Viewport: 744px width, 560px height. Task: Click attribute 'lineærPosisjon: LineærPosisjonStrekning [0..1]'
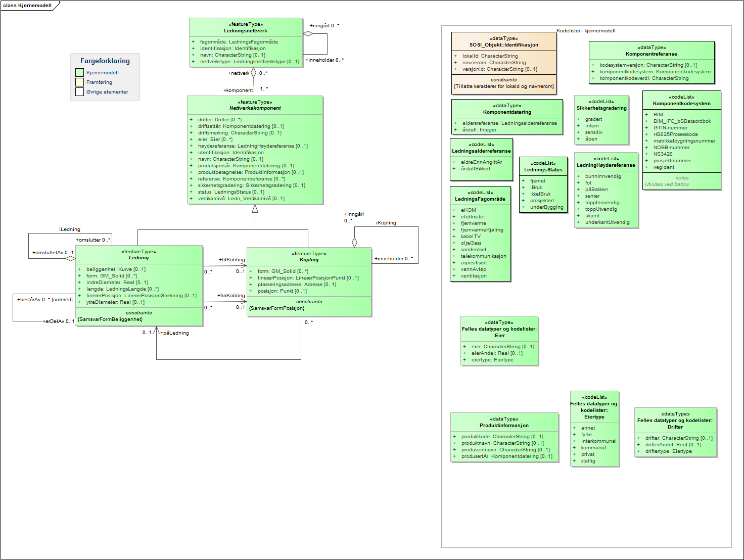pyautogui.click(x=142, y=296)
